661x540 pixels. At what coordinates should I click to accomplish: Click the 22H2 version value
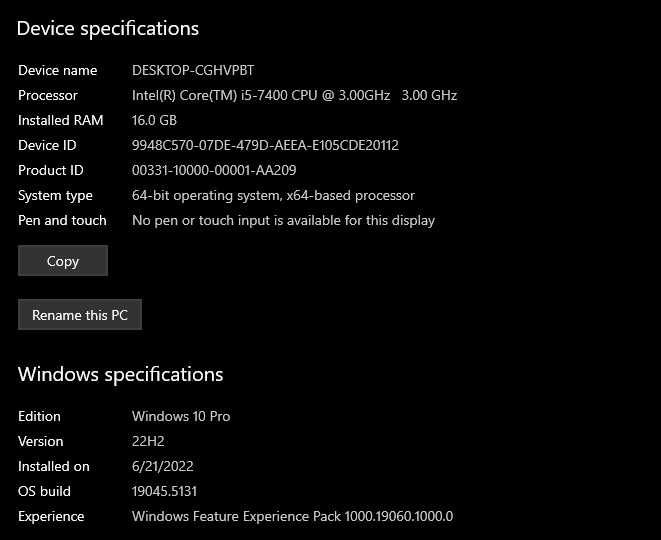pos(147,441)
